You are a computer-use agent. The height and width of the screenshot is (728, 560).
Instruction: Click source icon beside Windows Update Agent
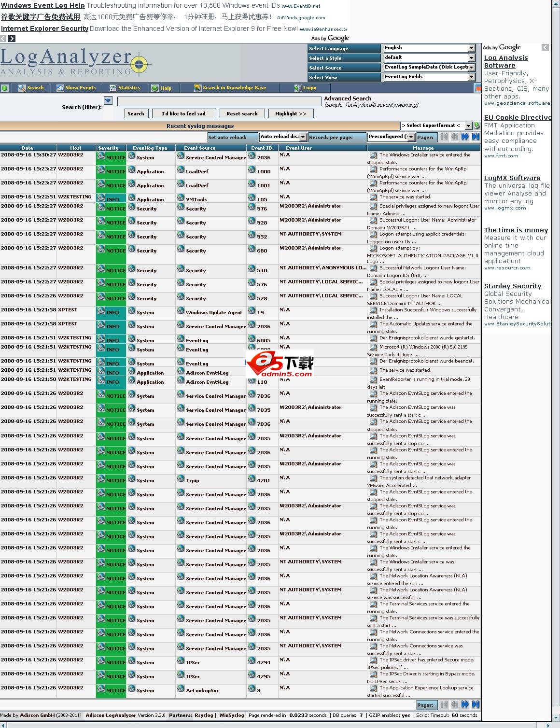[181, 311]
